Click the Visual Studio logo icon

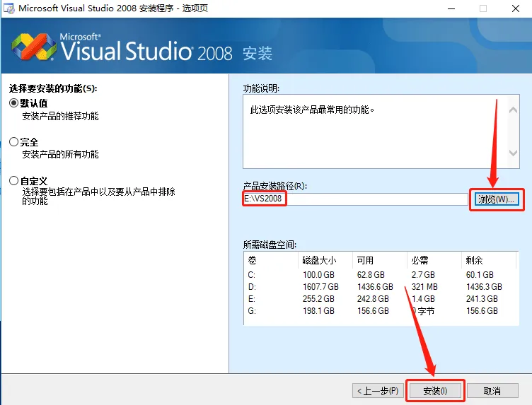[34, 47]
